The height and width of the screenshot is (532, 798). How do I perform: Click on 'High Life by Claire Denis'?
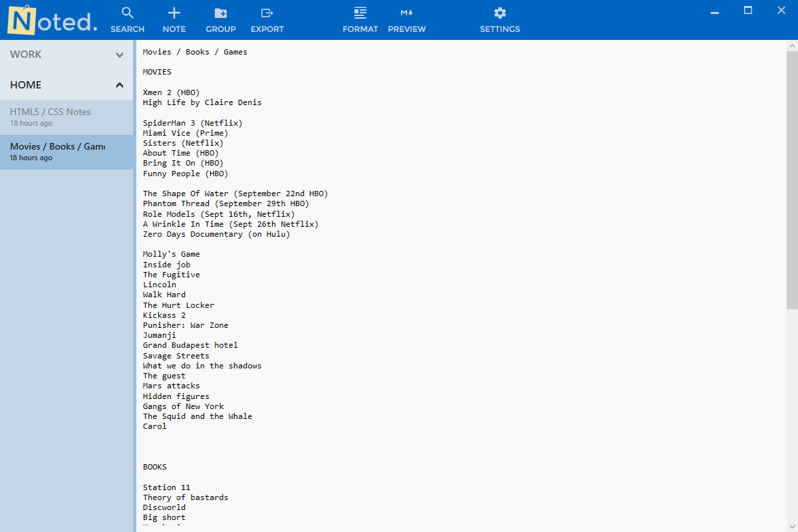(202, 102)
